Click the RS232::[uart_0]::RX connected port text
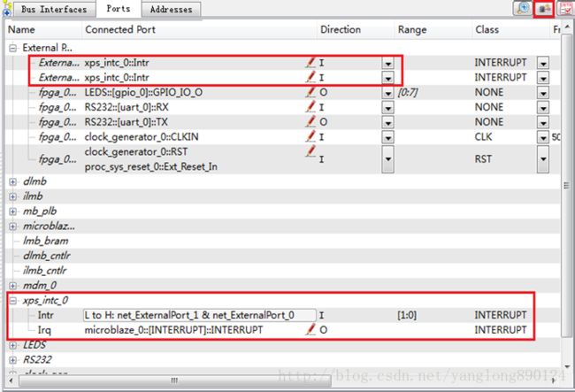Viewport: 575px width, 392px height. (126, 107)
